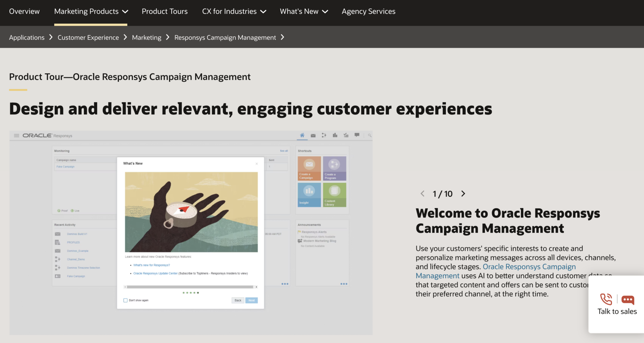
Task: Click the Create a Campaign shortcut tile
Action: coord(309,168)
